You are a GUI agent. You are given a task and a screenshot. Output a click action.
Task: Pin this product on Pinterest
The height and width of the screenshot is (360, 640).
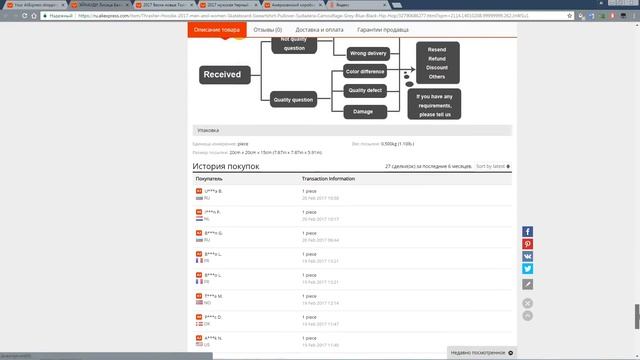tap(527, 244)
